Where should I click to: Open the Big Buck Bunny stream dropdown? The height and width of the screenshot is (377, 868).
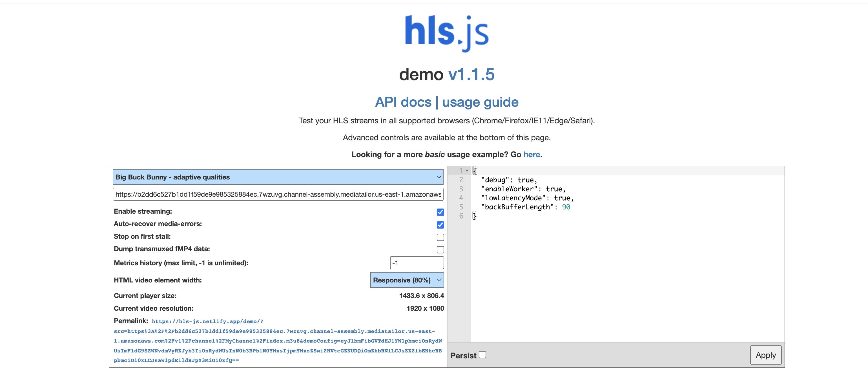278,177
